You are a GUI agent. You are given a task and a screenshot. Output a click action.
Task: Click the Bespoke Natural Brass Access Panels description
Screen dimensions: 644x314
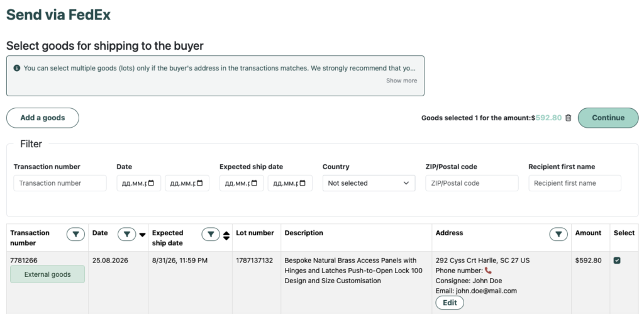coord(353,271)
